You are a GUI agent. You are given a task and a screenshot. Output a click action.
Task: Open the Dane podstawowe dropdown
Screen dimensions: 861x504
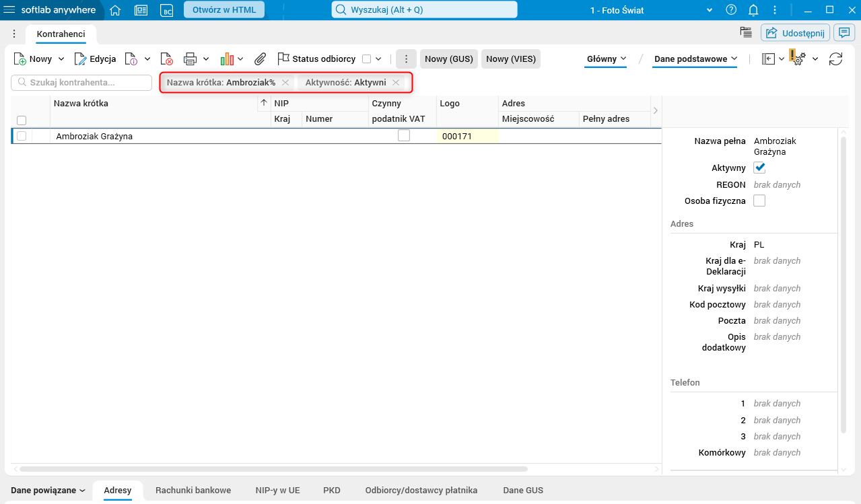(696, 59)
